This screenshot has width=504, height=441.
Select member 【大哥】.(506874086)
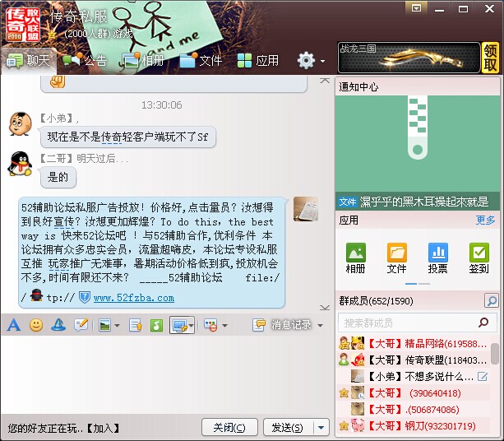click(x=414, y=410)
